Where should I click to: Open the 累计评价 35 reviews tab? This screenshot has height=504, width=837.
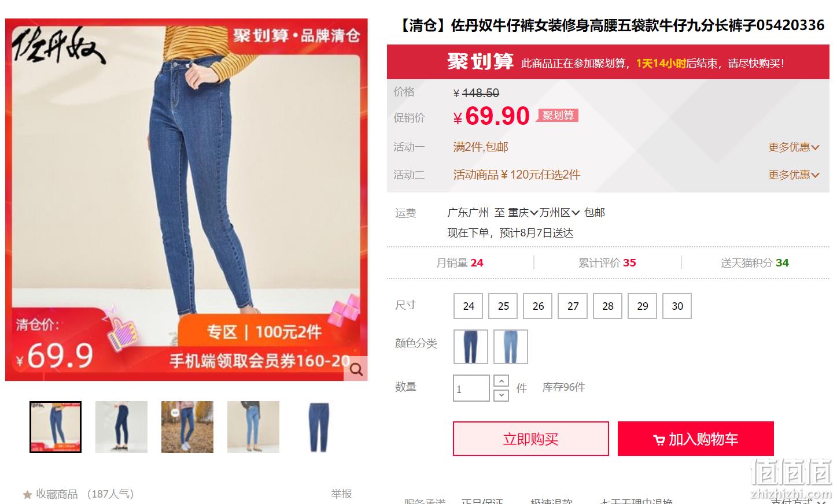coord(607,263)
